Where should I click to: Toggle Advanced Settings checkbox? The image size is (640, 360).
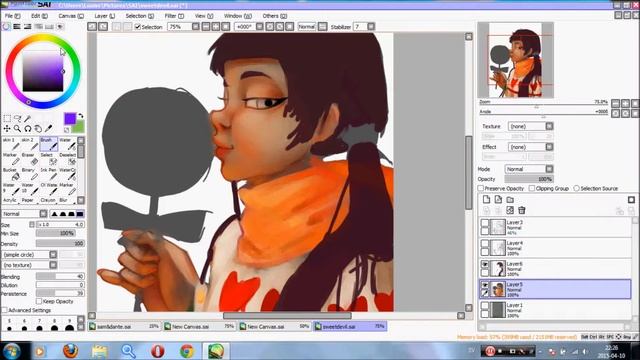click(x=4, y=310)
